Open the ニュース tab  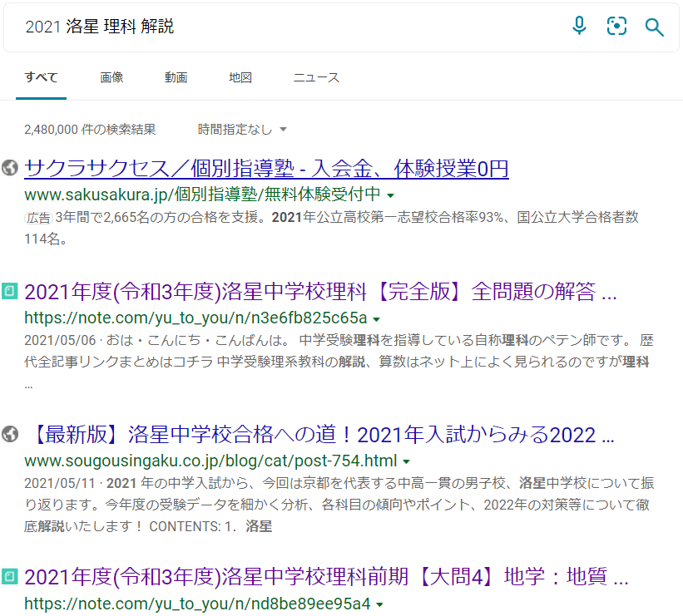pyautogui.click(x=316, y=77)
